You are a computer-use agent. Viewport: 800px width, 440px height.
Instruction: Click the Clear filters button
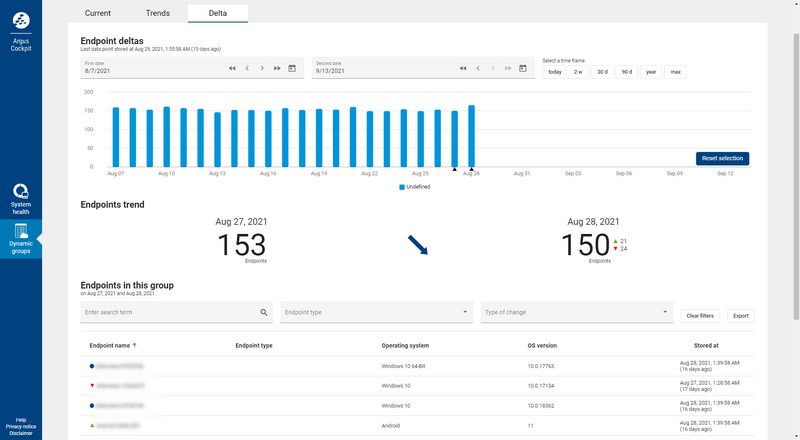(700, 315)
